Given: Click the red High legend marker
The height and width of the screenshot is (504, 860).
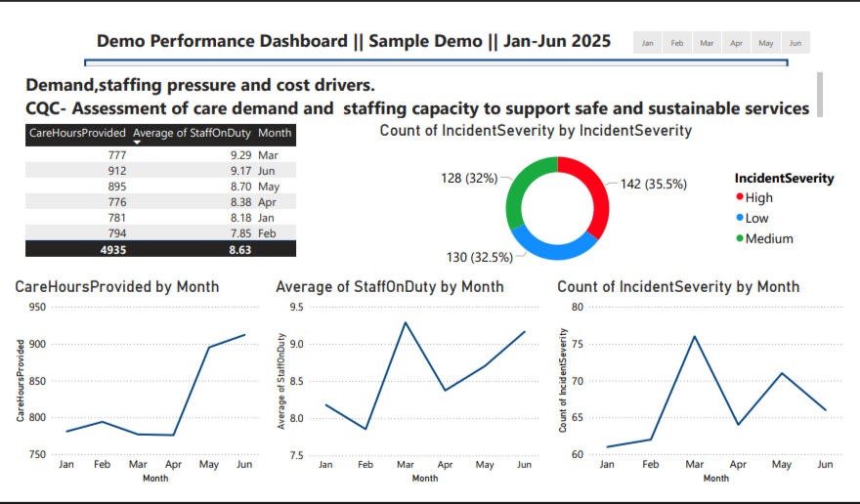Looking at the screenshot, I should (740, 198).
